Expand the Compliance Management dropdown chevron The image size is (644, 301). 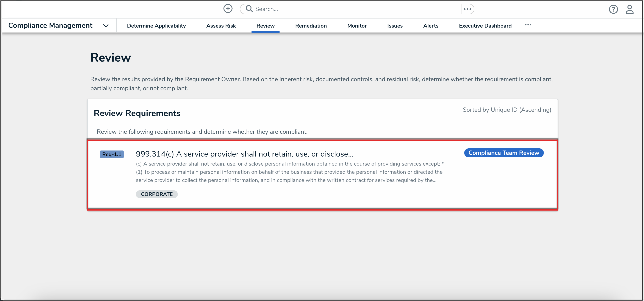tap(106, 26)
